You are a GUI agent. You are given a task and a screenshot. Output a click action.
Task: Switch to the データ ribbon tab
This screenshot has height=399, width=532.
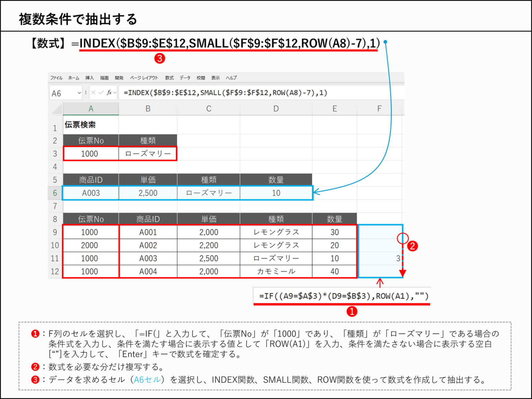[185, 78]
